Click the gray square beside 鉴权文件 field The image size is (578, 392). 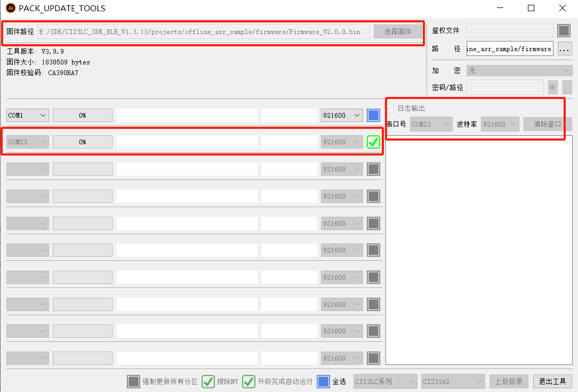(x=564, y=31)
